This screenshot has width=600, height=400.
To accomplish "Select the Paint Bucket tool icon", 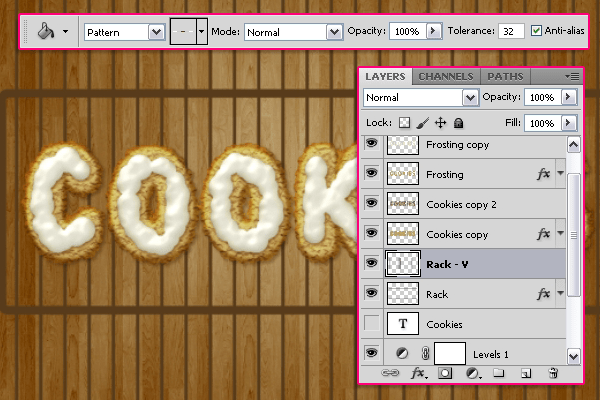I will coord(46,31).
